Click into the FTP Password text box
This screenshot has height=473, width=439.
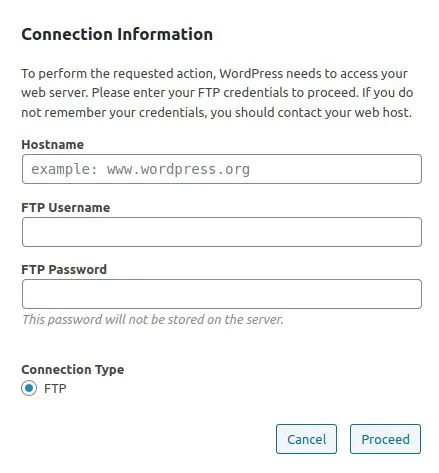(222, 294)
